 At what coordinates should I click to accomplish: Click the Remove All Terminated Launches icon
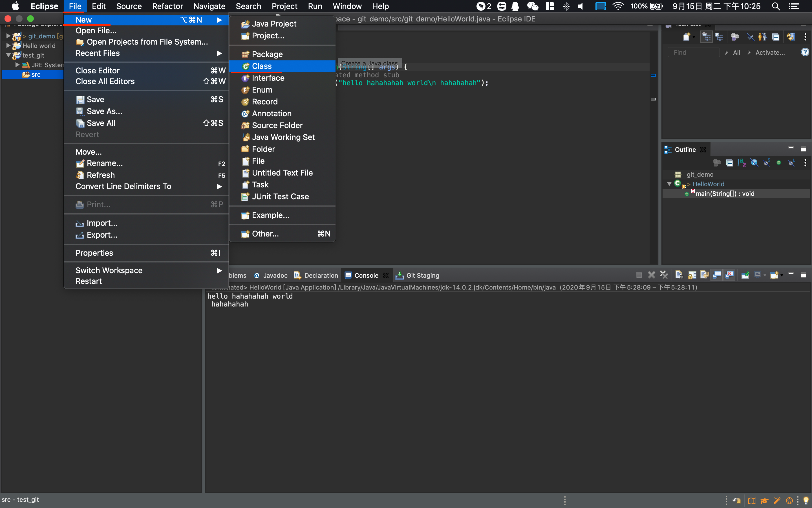664,275
